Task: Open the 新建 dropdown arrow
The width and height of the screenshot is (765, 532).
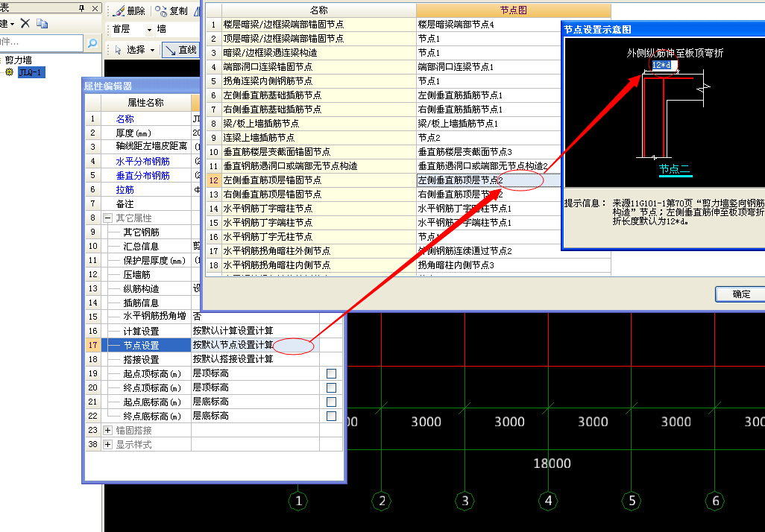Action: coord(12,23)
